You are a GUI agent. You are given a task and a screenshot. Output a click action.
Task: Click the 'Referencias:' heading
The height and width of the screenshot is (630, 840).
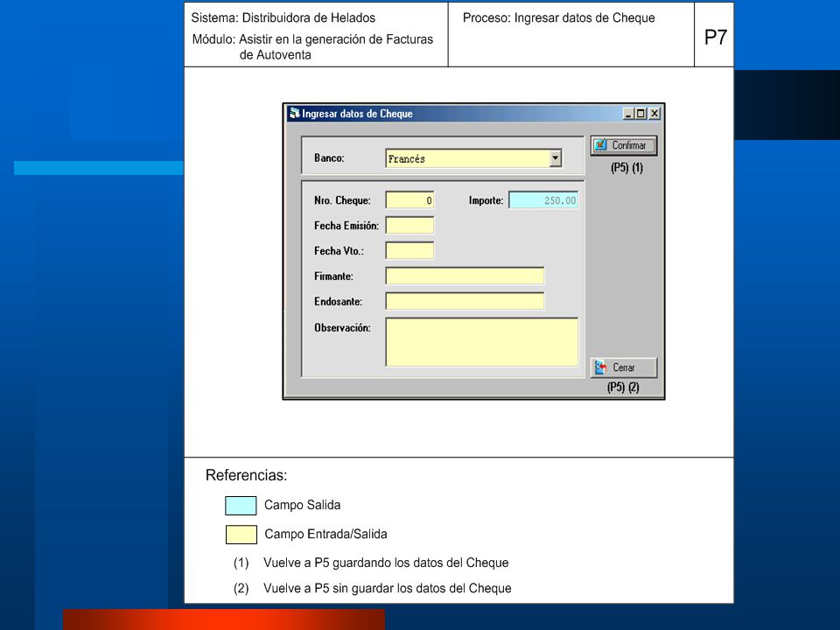point(247,475)
